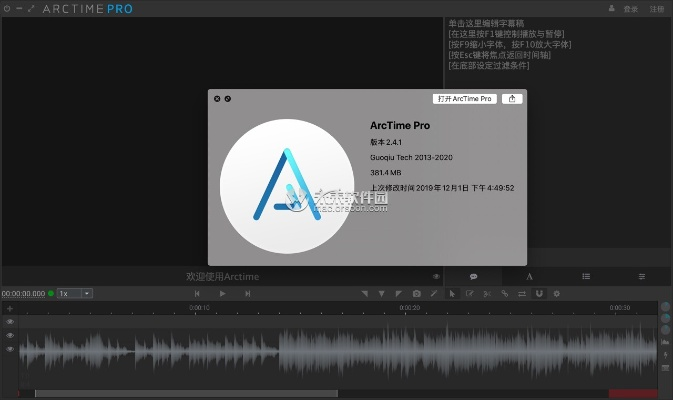Toggle the second track eye icon

point(10,336)
